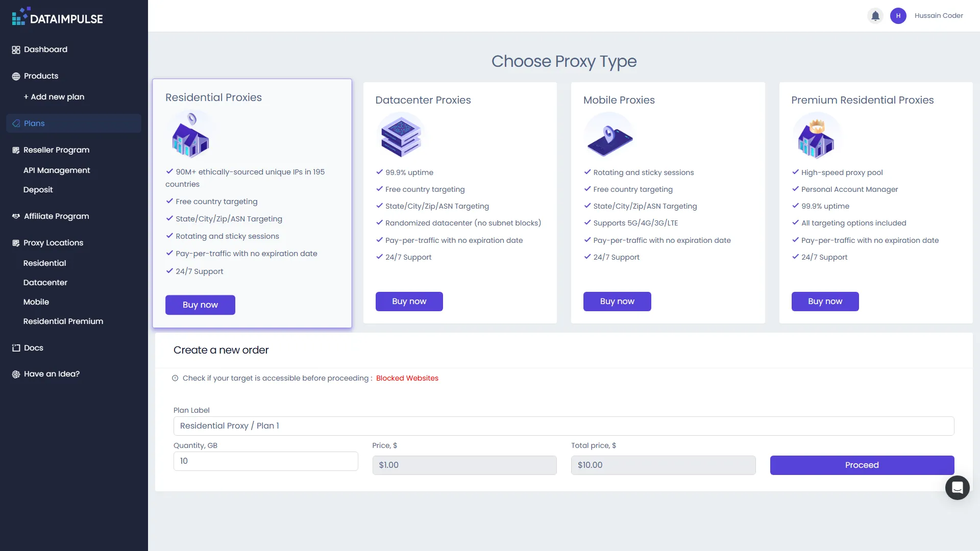Select the Quantity GB field

(x=265, y=461)
